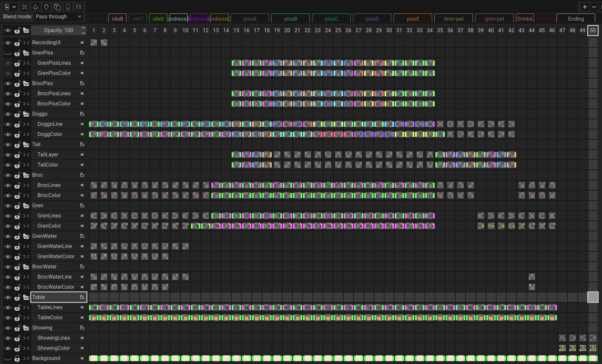Toggle lock on the RecordingUI layer
The height and width of the screenshot is (364, 602).
(x=17, y=43)
